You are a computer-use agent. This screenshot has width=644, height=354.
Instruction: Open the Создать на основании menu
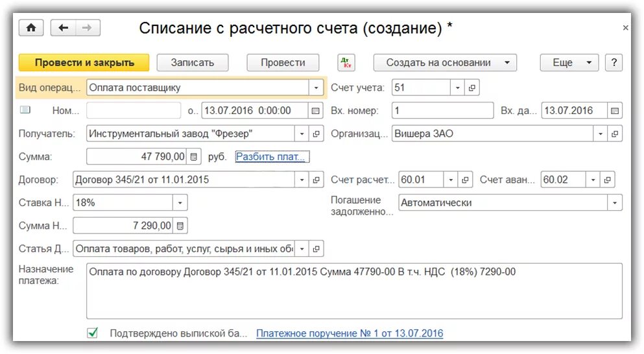pyautogui.click(x=445, y=63)
